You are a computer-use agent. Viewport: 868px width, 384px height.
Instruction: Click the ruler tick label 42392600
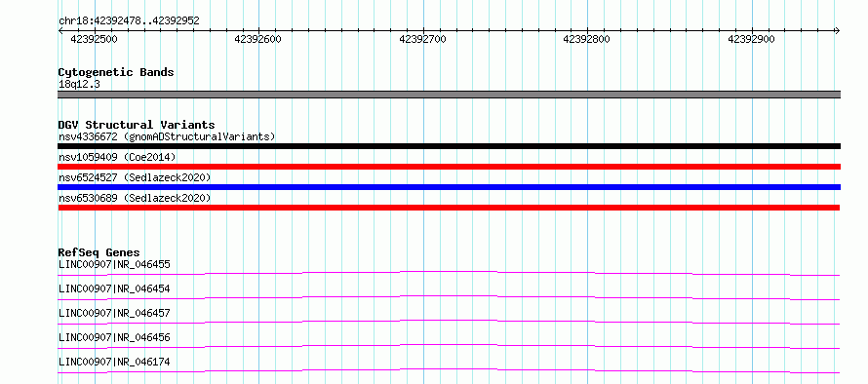[258, 39]
